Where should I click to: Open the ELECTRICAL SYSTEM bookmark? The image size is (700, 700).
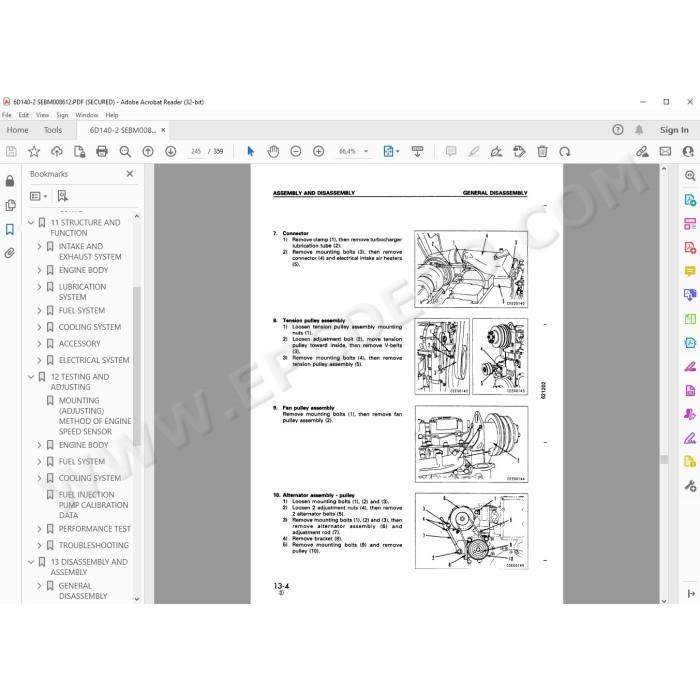tap(94, 360)
